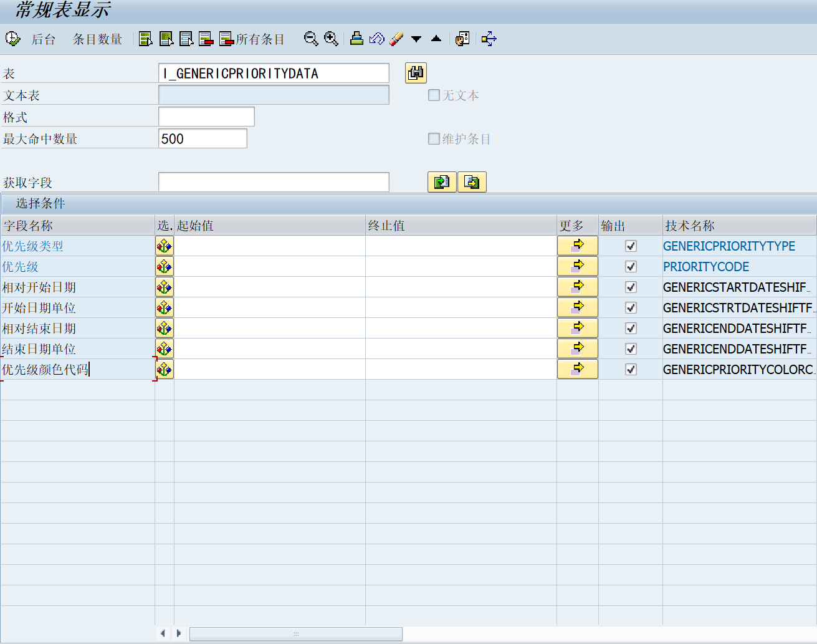Click the 更多 arrow button for 结束日期单位
The image size is (817, 644).
coord(578,348)
